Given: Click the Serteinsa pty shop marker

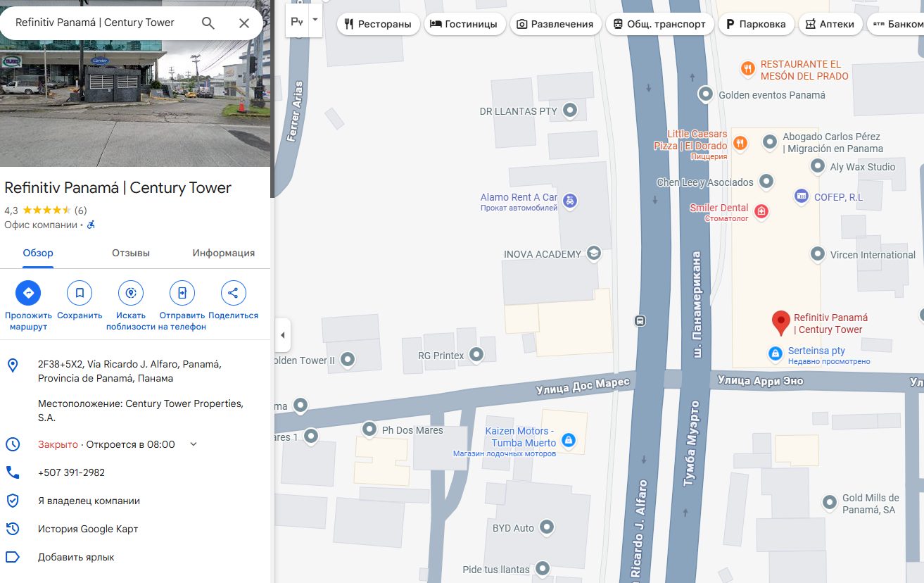Looking at the screenshot, I should 775,353.
